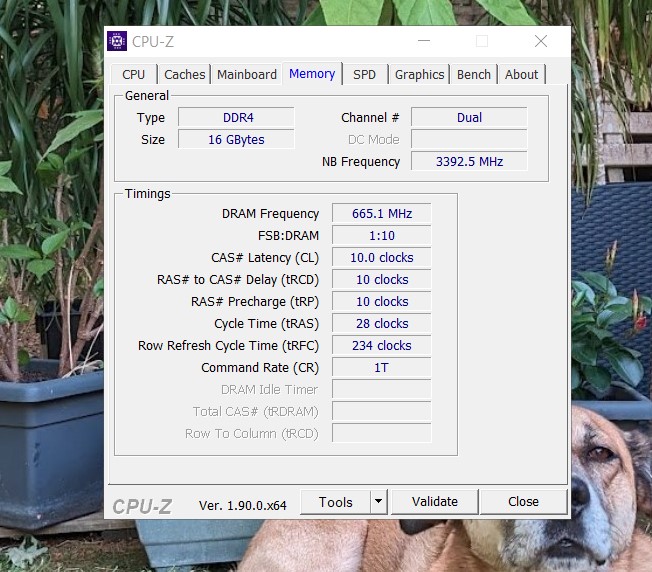Click the Memory tab
This screenshot has height=572, width=652.
coord(312,74)
